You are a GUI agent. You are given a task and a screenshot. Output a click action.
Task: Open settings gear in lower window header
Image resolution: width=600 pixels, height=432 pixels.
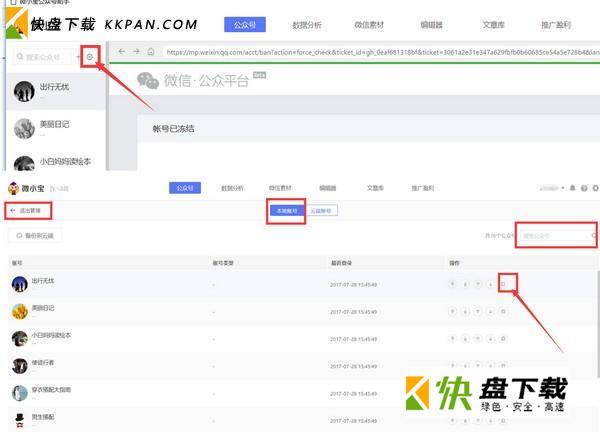click(x=595, y=188)
